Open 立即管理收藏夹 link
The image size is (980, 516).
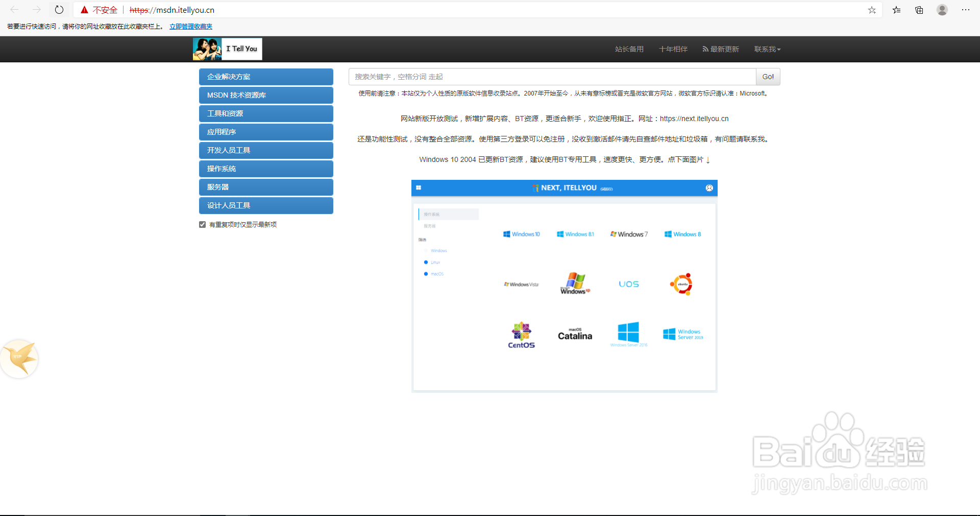point(191,27)
